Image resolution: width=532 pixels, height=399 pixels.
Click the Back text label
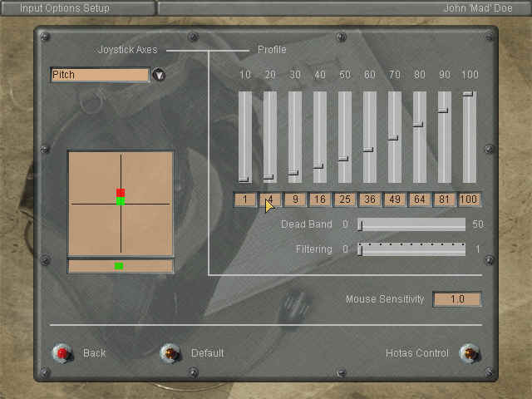[x=95, y=353]
